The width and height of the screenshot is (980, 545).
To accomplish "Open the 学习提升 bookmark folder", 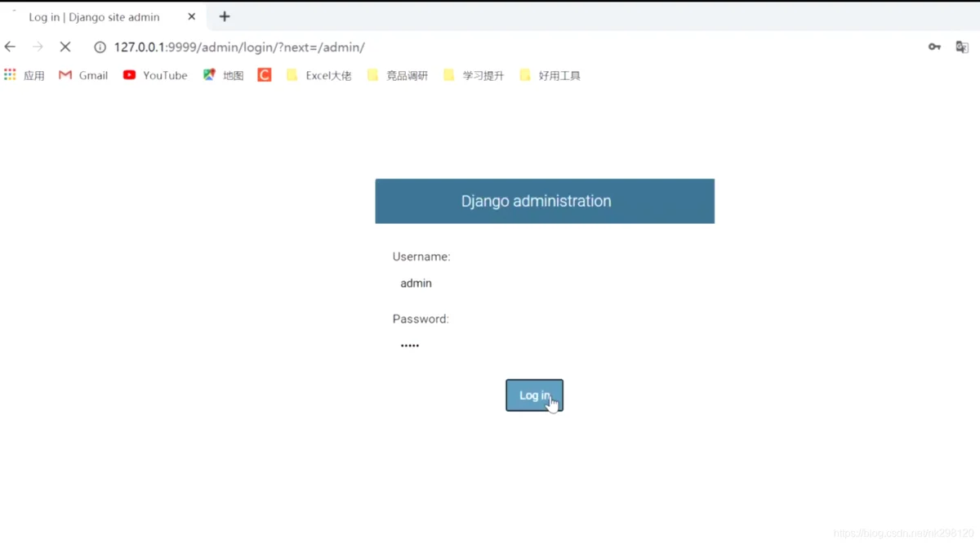I will (474, 75).
